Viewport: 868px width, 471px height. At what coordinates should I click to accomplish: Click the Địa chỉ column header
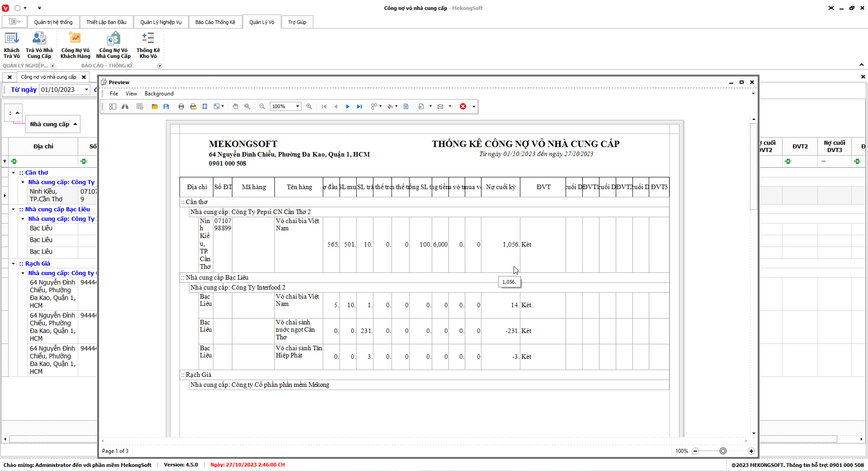(x=43, y=146)
